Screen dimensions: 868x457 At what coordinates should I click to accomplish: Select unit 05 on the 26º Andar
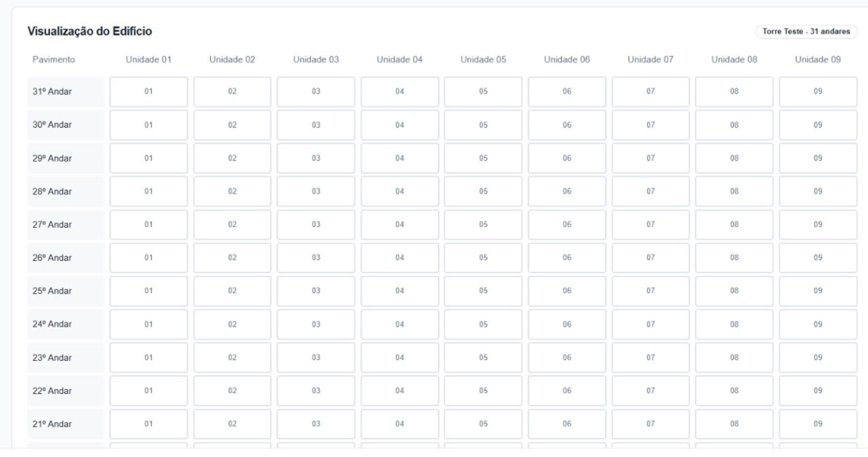(483, 258)
